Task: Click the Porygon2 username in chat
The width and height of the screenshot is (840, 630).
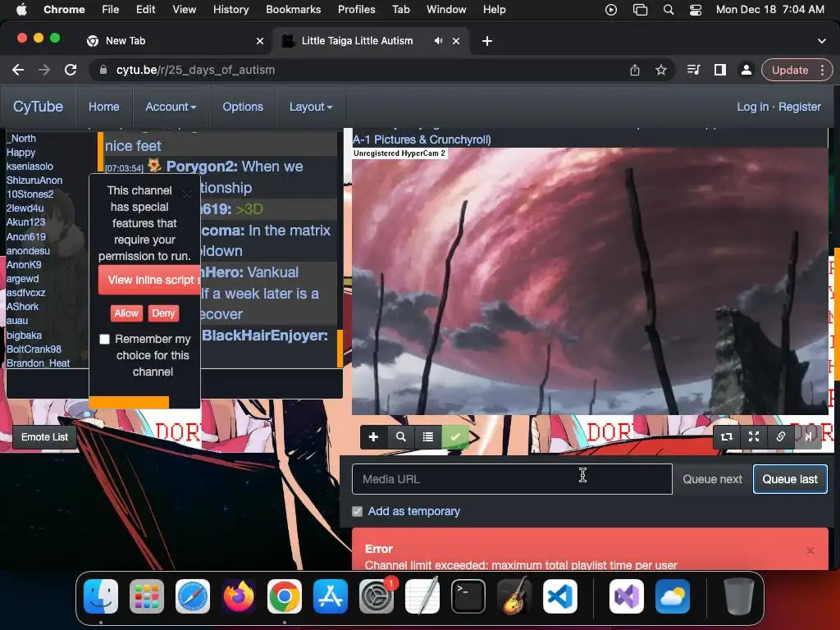Action: [202, 167]
